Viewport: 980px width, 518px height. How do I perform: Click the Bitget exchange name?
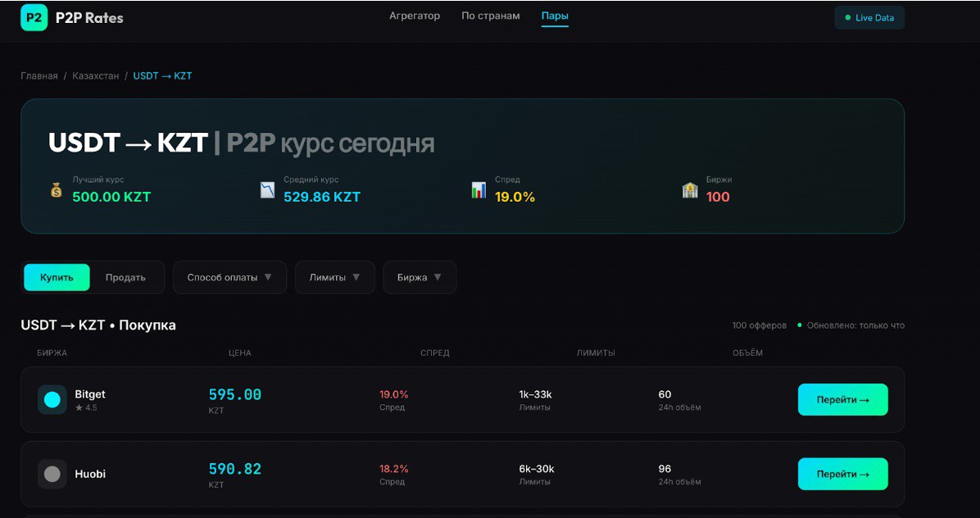pos(90,394)
